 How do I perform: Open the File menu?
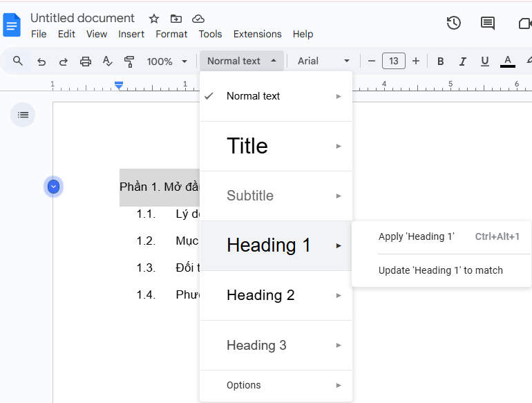(39, 34)
